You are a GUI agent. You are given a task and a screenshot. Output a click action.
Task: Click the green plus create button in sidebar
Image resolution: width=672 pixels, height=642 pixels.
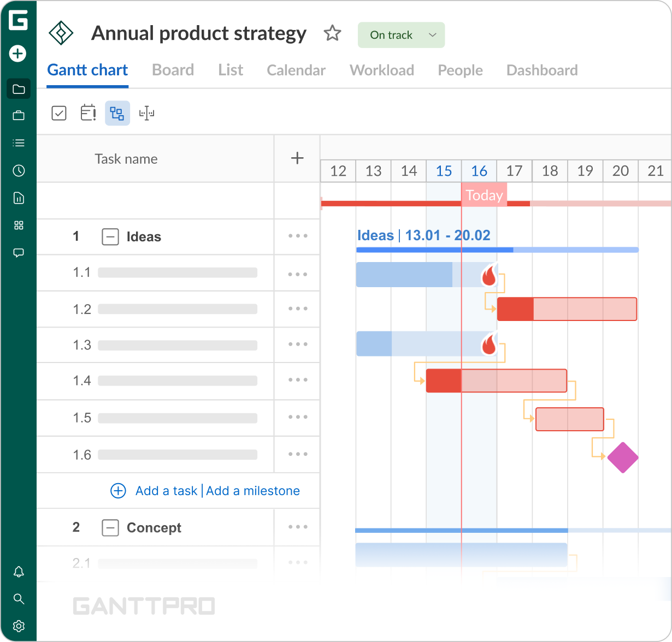pos(18,53)
